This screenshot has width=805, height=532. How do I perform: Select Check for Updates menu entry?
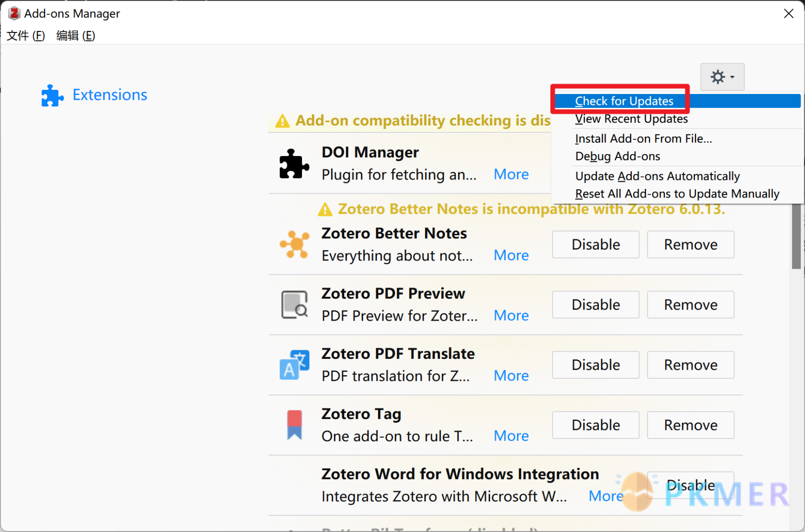677,101
